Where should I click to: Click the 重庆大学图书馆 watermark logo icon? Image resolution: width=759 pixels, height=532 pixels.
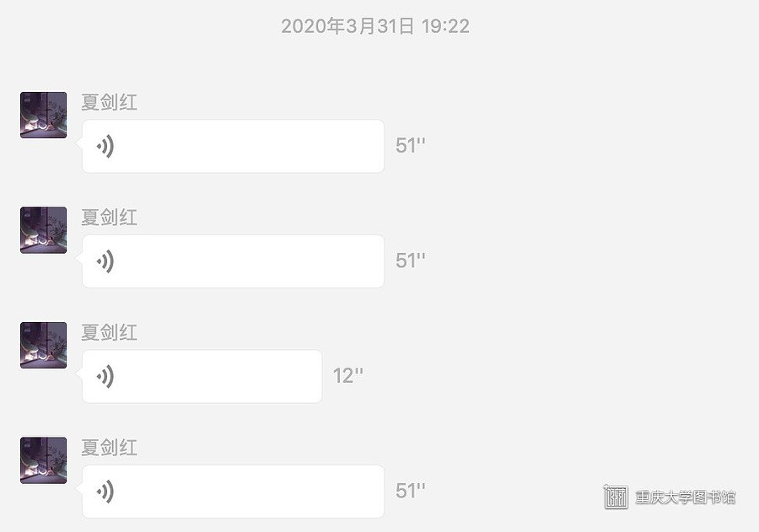click(616, 497)
